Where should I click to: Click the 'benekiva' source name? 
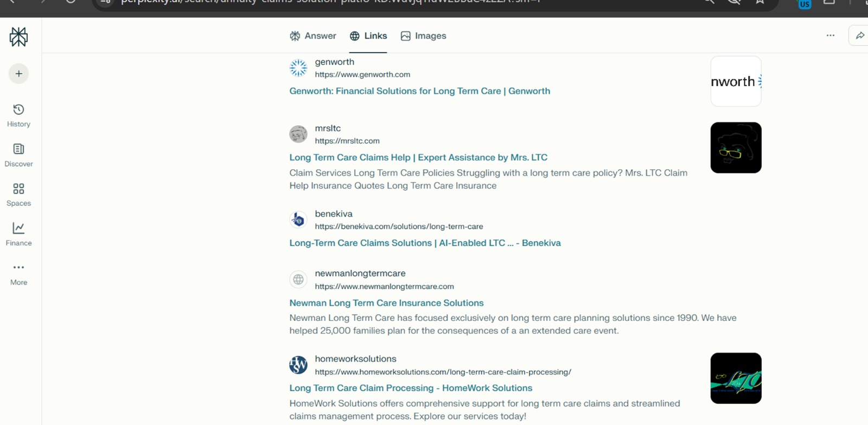pos(334,214)
